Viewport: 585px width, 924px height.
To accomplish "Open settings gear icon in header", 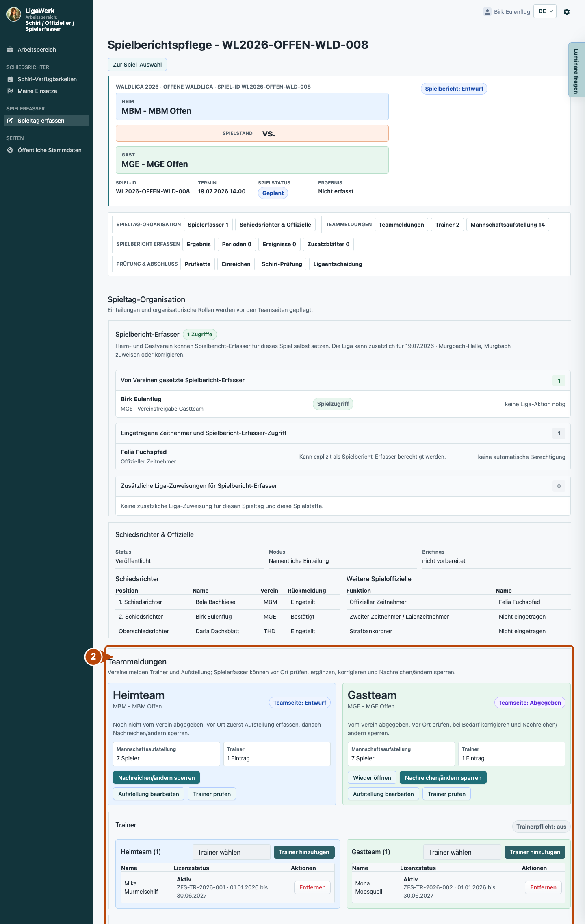I will [567, 12].
